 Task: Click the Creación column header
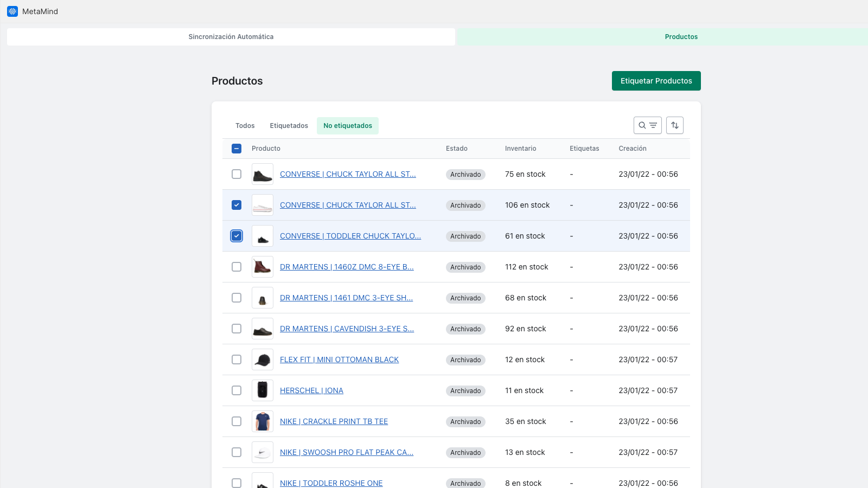(633, 149)
